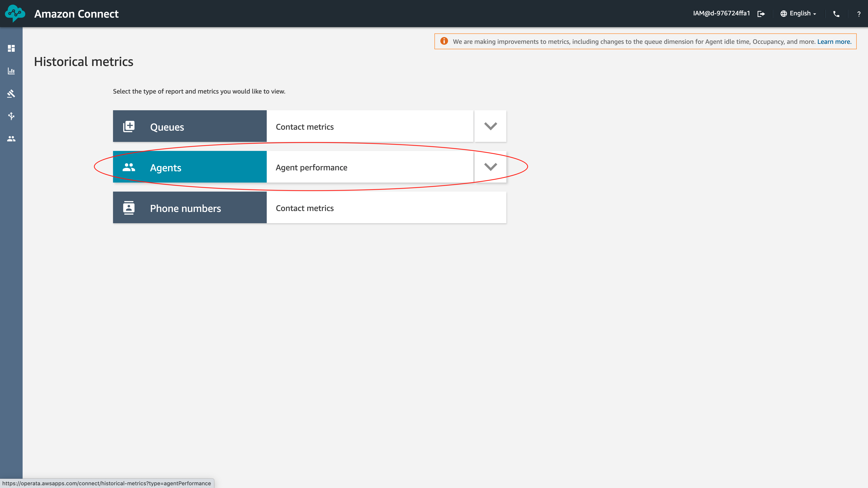This screenshot has height=488, width=868.
Task: Click the Amazon Connect cloud logo
Action: (x=15, y=14)
